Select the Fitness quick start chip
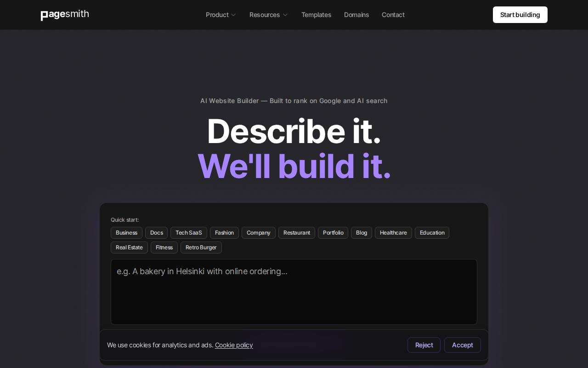 164,247
